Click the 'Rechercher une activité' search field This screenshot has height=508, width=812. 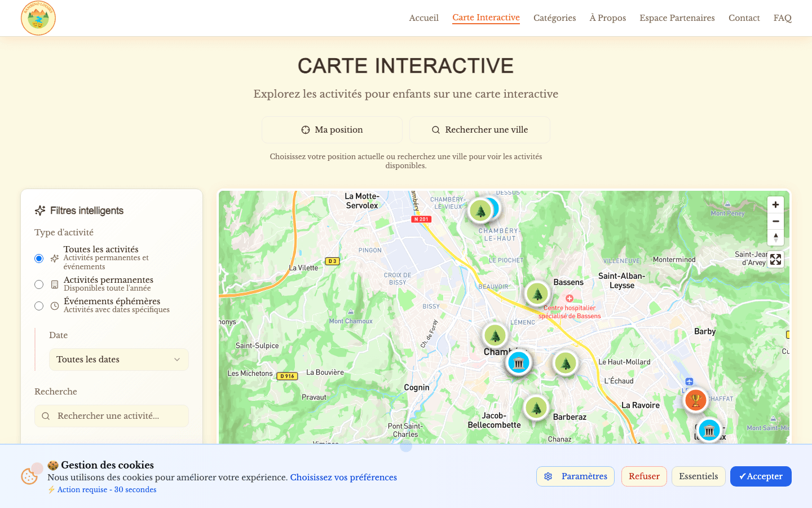click(x=111, y=415)
